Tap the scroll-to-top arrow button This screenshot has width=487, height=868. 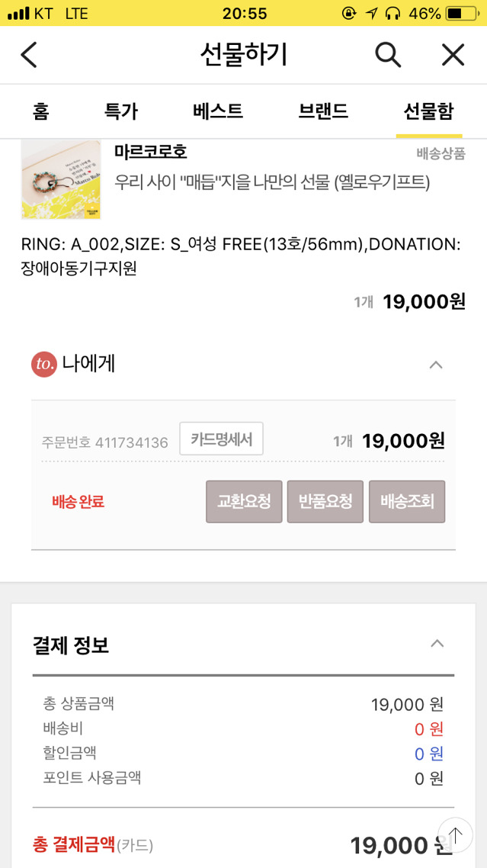point(455,834)
